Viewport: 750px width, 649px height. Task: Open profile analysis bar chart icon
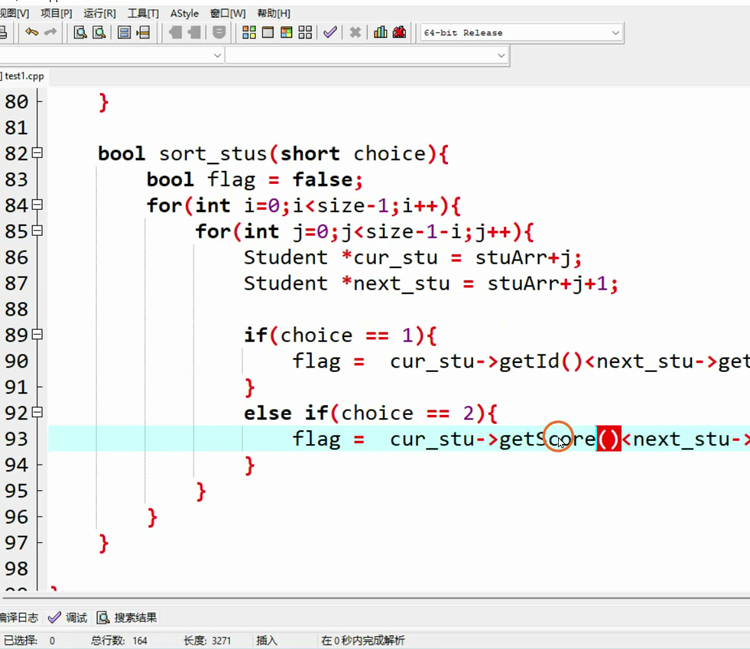(x=380, y=33)
